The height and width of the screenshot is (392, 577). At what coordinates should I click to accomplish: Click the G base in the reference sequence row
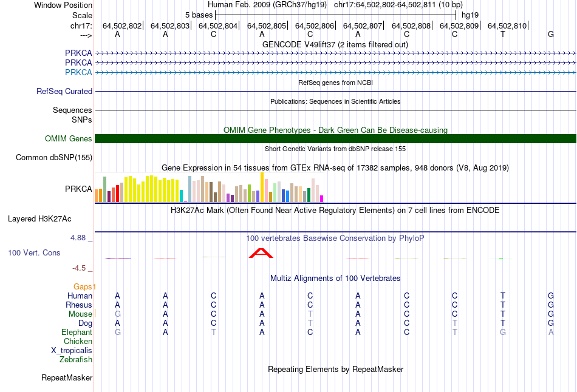(x=551, y=34)
